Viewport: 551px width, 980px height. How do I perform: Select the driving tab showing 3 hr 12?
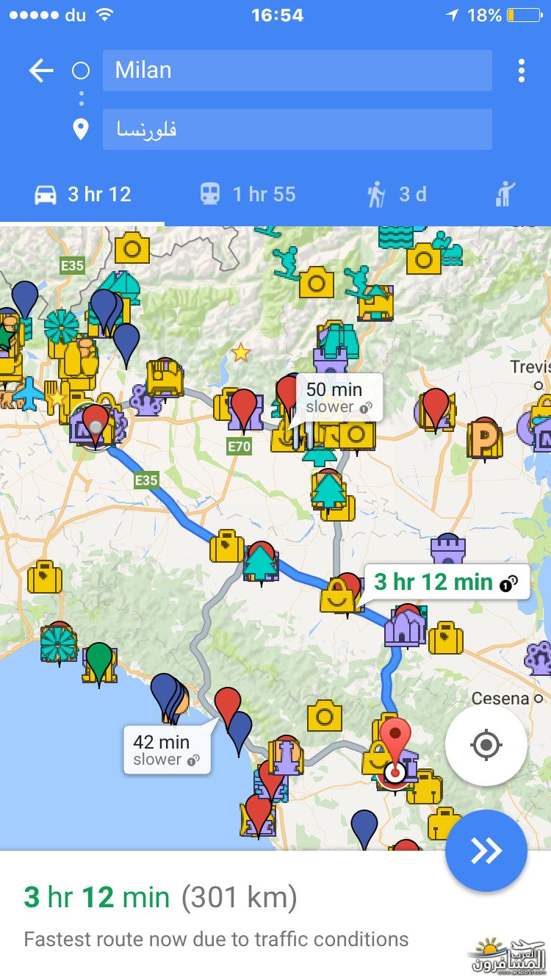tap(82, 195)
